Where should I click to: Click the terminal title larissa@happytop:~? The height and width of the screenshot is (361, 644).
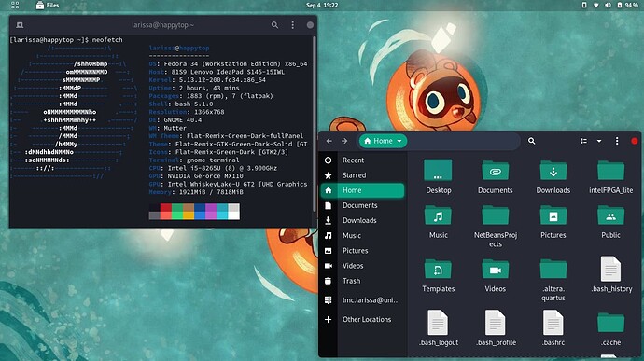(162, 25)
